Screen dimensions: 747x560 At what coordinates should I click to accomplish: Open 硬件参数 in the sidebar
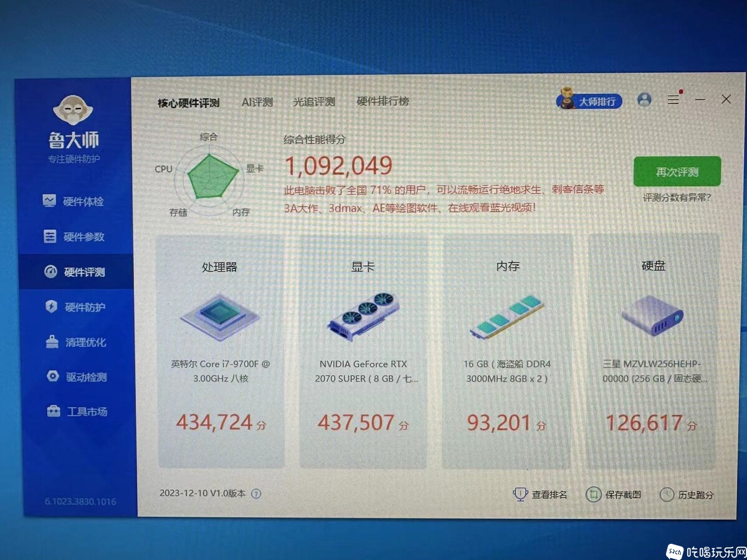74,237
